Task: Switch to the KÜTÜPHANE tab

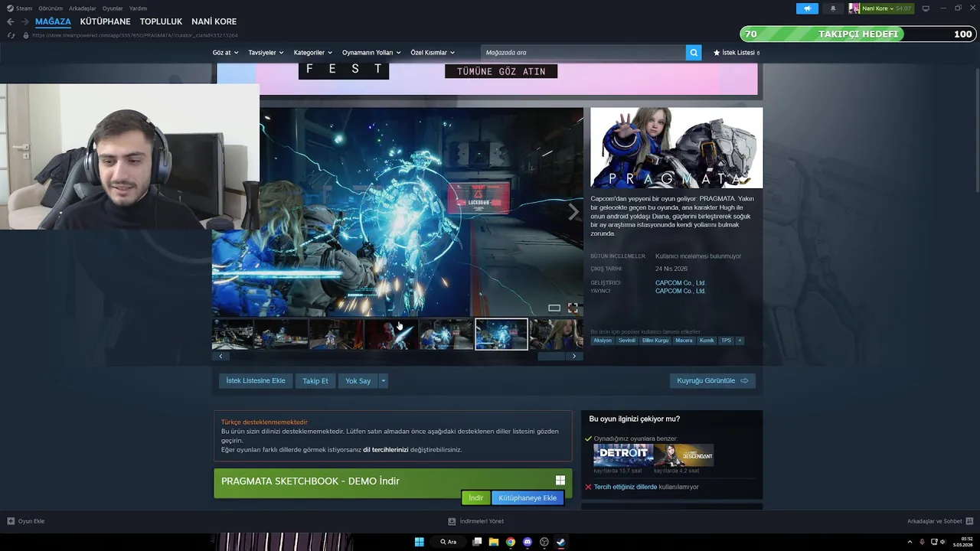Action: [x=106, y=21]
